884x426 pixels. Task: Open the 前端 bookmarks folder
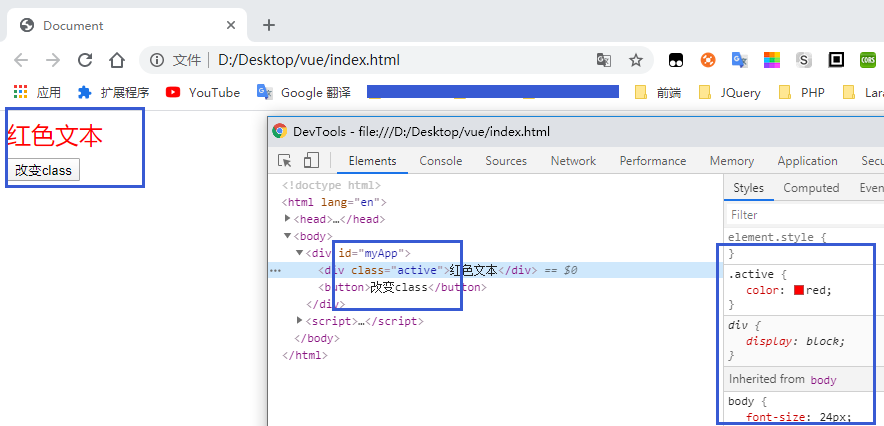point(657,92)
